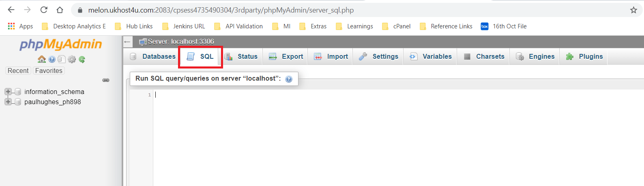Click the sidebar link chain icon
Screen dimensions: 644x186
106,80
